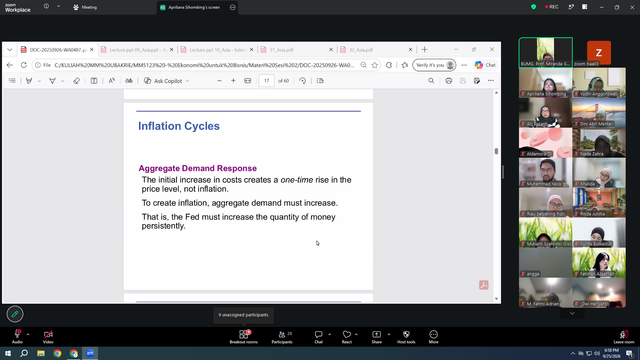
Task: Start Share screen in Zoom
Action: point(376,337)
